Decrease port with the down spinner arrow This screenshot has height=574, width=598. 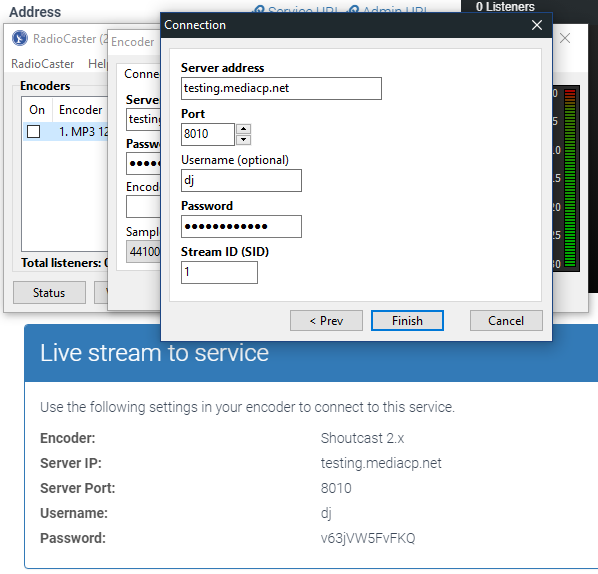click(x=243, y=140)
